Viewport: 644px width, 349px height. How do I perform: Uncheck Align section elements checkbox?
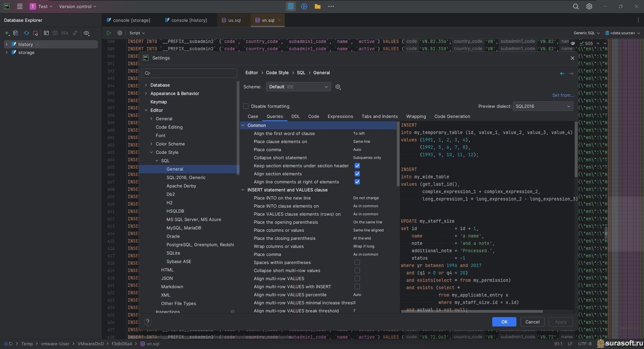tap(357, 174)
